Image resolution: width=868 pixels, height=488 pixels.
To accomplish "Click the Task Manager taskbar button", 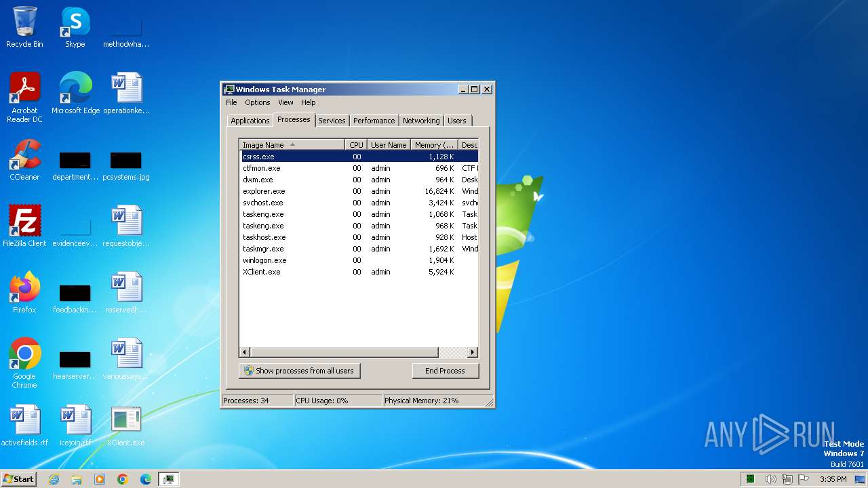I will pos(169,479).
